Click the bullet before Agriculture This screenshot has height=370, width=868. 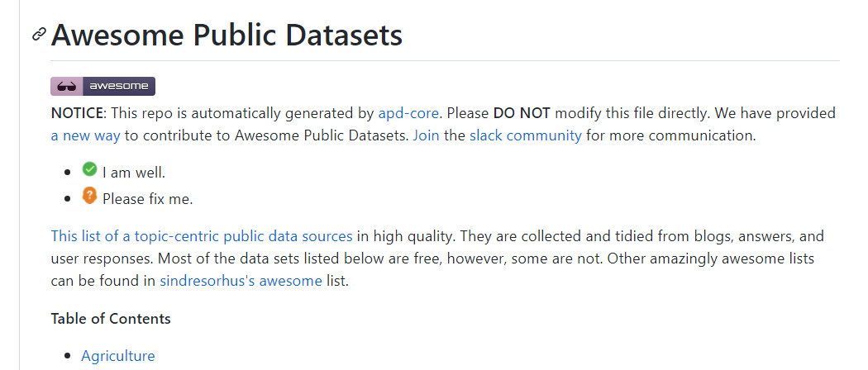pyautogui.click(x=68, y=357)
